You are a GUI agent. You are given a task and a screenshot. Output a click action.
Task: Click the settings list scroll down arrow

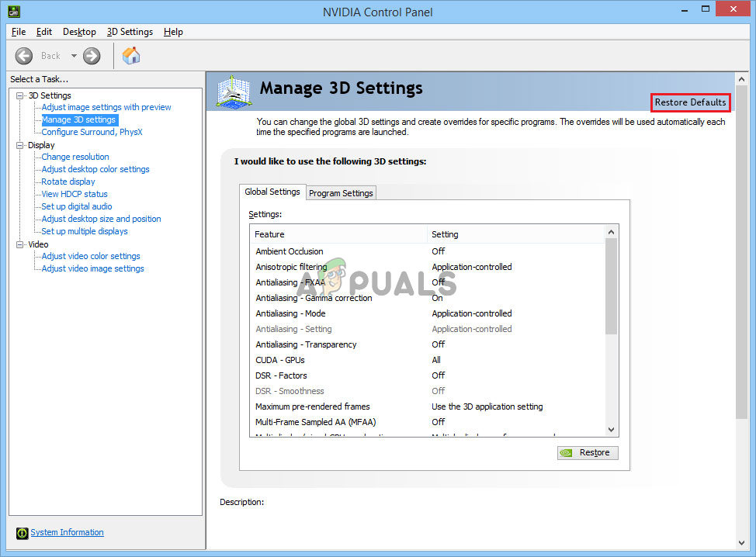click(612, 429)
